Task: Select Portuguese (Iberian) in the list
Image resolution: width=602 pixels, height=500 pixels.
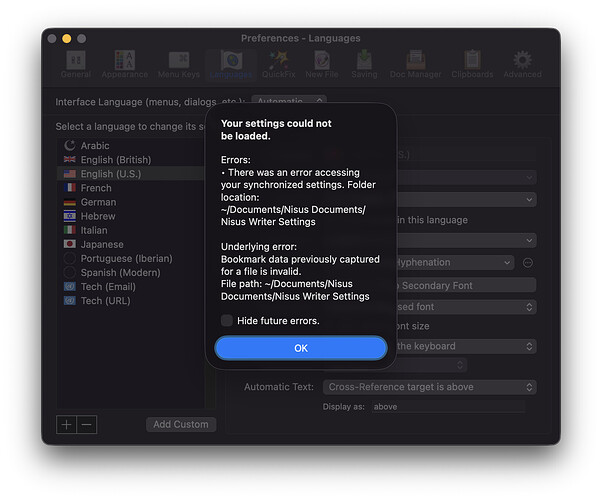Action: pyautogui.click(x=131, y=258)
